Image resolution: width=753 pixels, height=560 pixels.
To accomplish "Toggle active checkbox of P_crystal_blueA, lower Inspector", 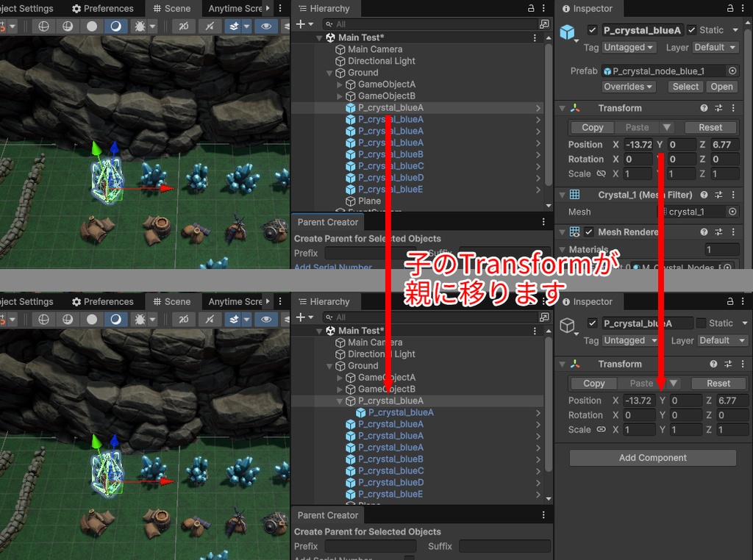I will tap(592, 323).
